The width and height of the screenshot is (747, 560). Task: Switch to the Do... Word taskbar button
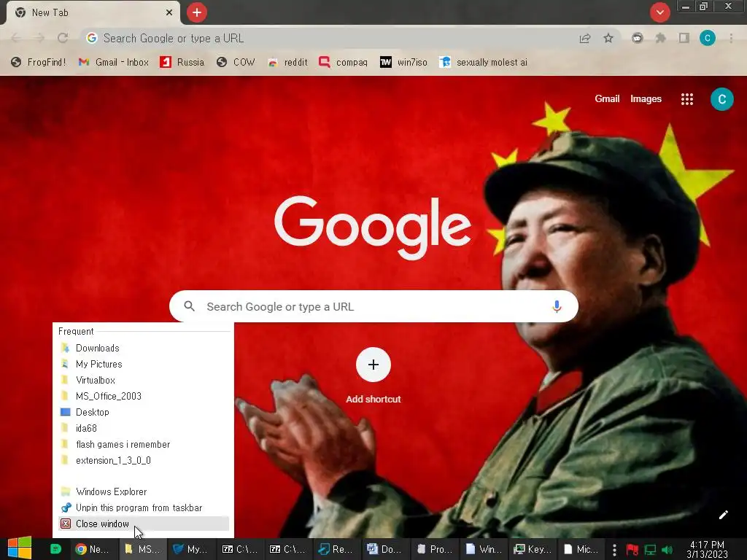385,549
